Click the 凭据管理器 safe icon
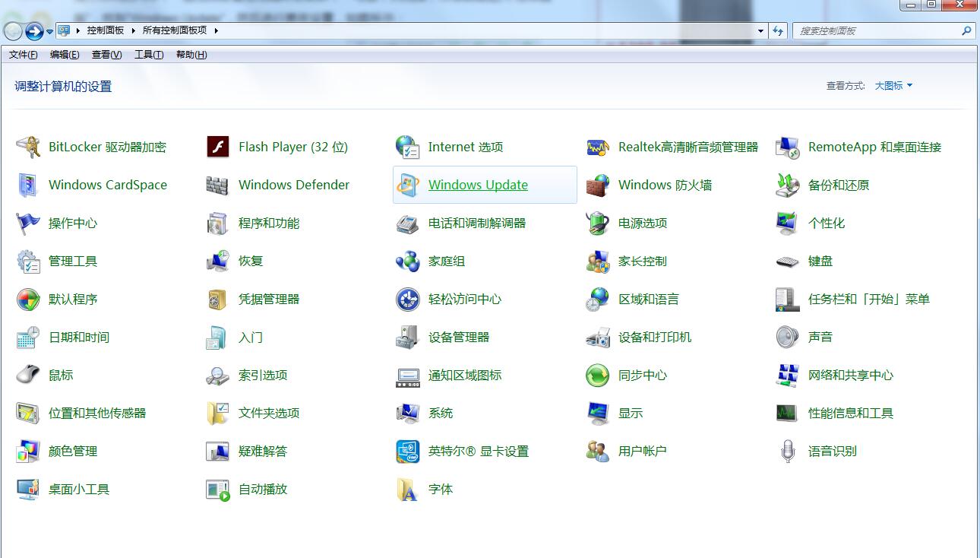980x558 pixels. point(218,299)
